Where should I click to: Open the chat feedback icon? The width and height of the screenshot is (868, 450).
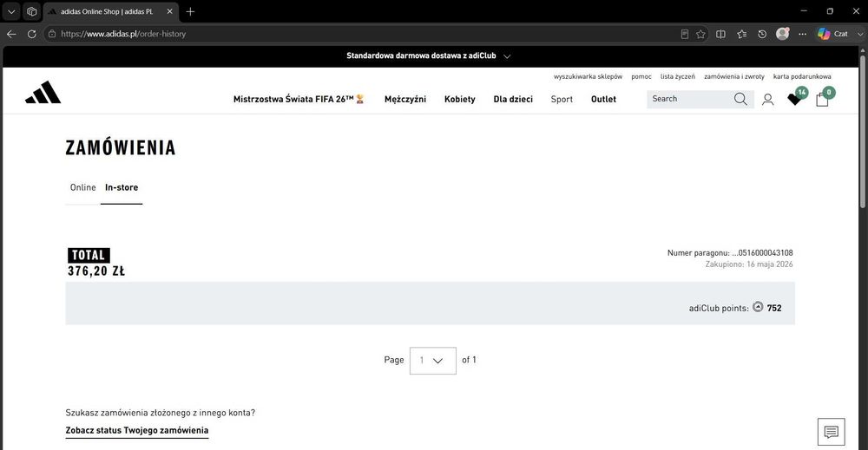coord(831,432)
